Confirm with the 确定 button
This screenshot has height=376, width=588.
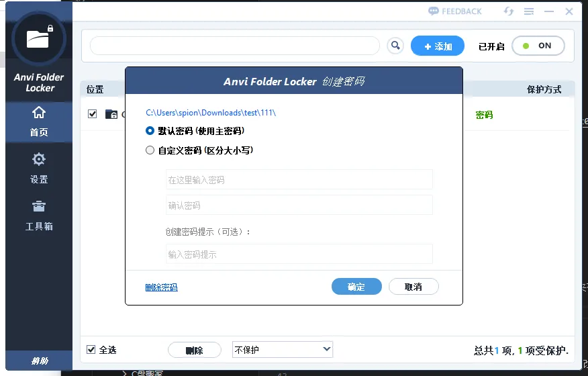coord(356,287)
